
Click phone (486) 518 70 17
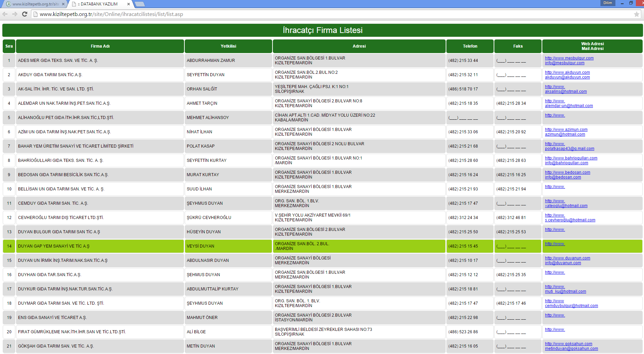click(x=463, y=89)
